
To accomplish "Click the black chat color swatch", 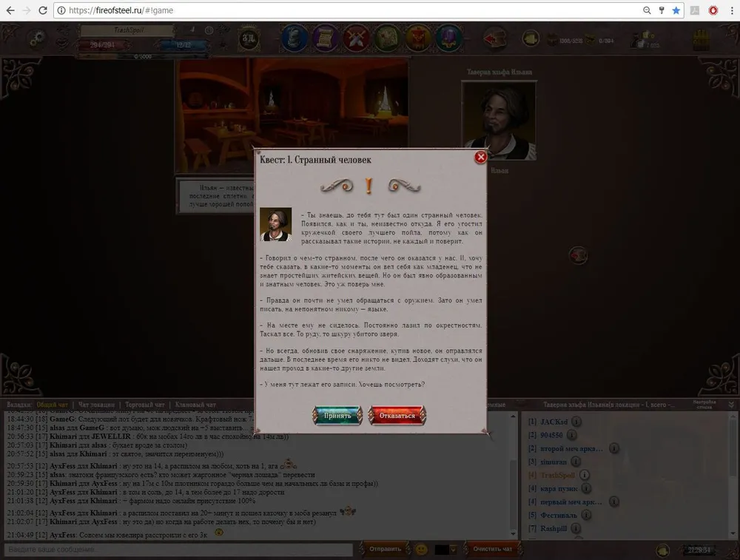I will 443,550.
